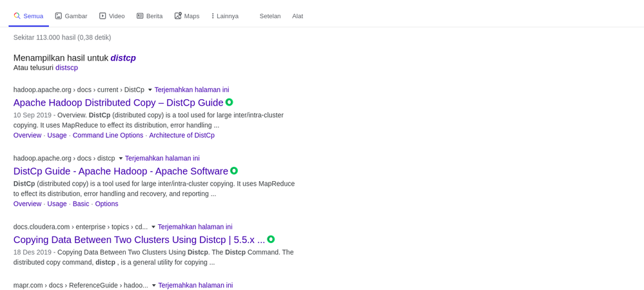Click the mapr.com › docs › ReferenceGuide breadcrumb
The width and height of the screenshot is (644, 290).
click(81, 285)
